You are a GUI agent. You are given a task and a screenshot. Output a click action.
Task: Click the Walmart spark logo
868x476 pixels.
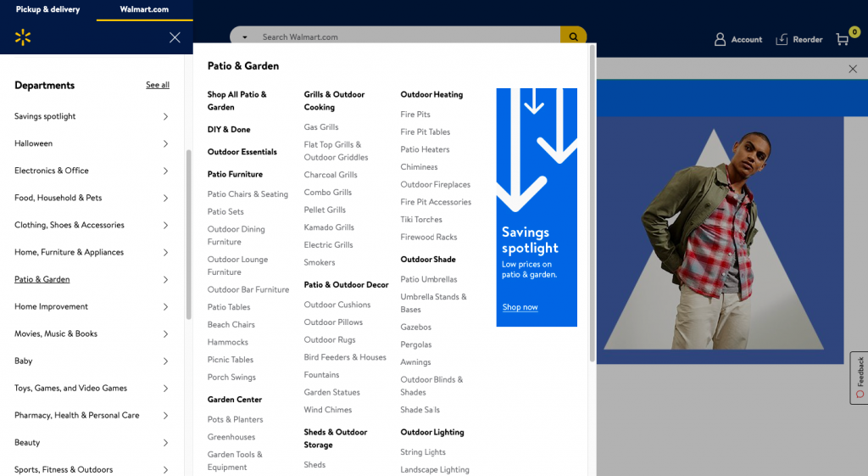[x=23, y=37]
